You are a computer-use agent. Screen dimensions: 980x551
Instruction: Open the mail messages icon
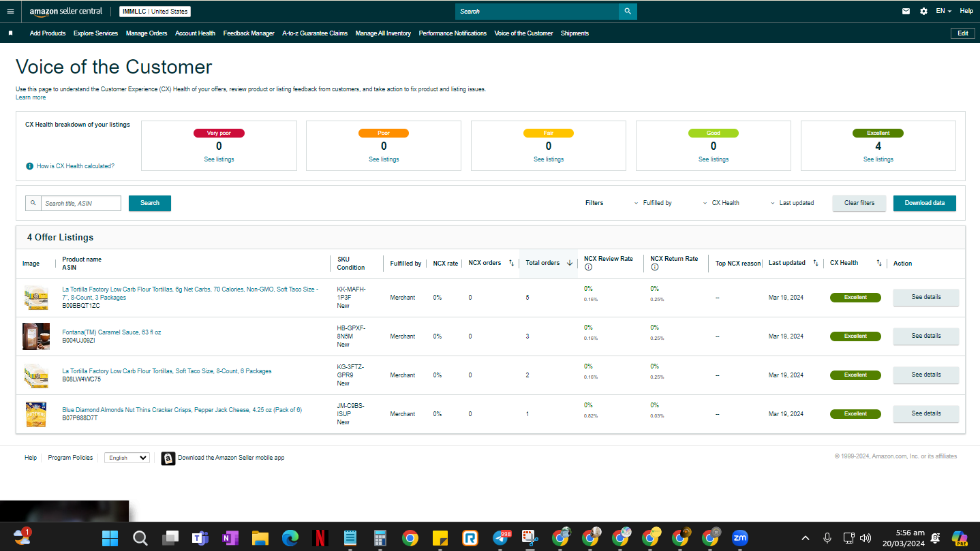click(906, 11)
